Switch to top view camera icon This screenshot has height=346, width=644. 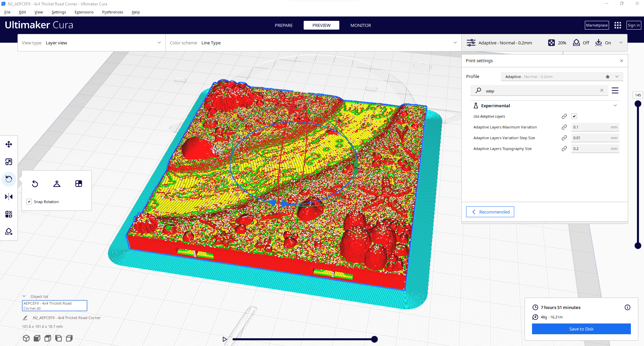coord(48,338)
